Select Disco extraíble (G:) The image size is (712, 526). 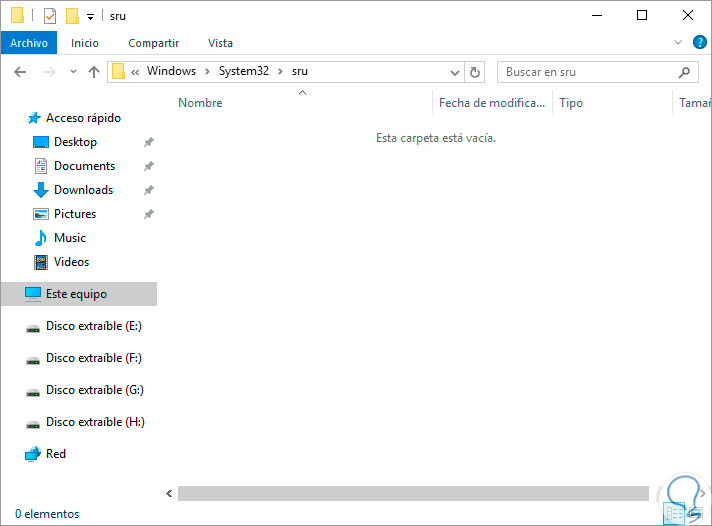94,390
